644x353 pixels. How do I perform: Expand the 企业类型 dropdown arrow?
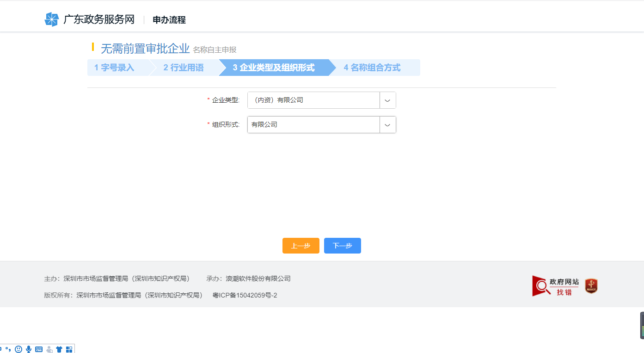[x=387, y=100]
